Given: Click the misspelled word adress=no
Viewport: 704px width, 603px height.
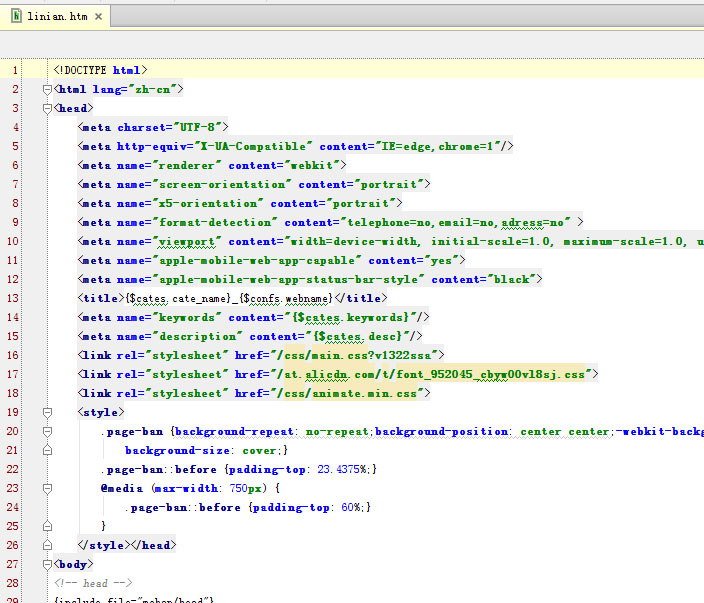Looking at the screenshot, I should (532, 223).
